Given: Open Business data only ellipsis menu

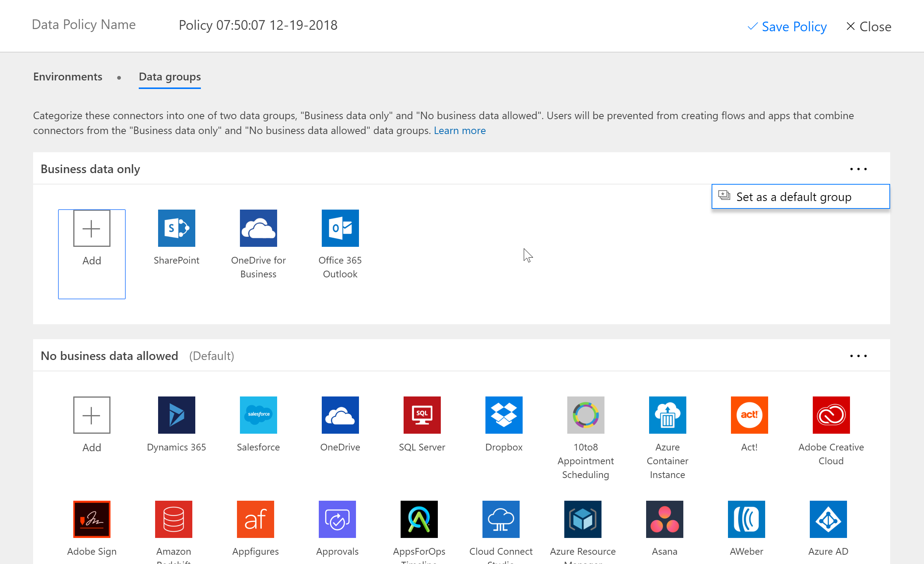Looking at the screenshot, I should tap(858, 169).
